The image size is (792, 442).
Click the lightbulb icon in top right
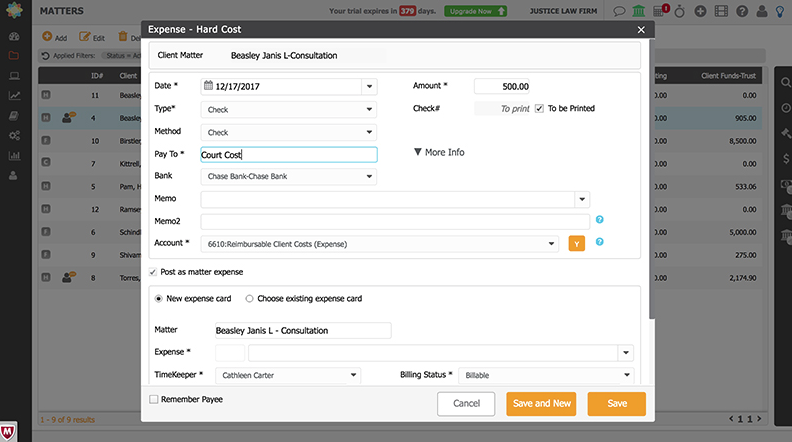779,11
